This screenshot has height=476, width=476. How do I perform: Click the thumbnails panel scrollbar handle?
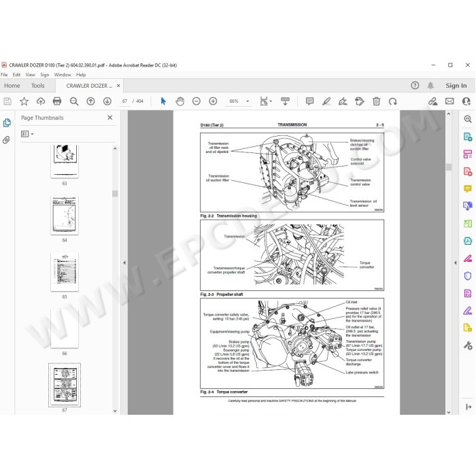click(x=115, y=193)
